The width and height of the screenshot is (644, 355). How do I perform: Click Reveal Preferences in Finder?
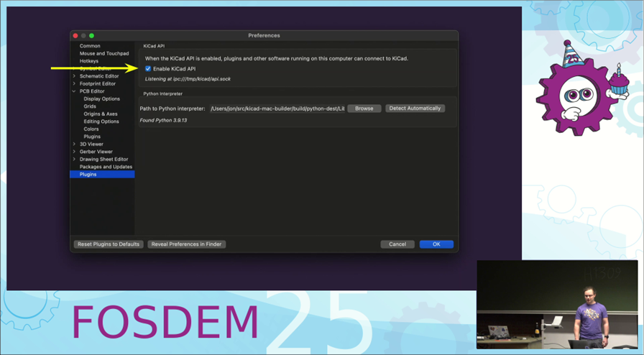pos(186,244)
